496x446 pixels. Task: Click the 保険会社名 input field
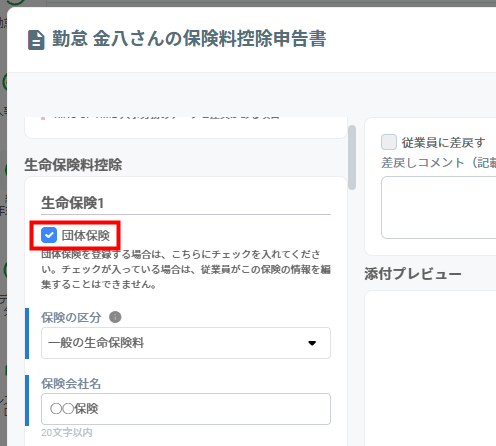[186, 409]
